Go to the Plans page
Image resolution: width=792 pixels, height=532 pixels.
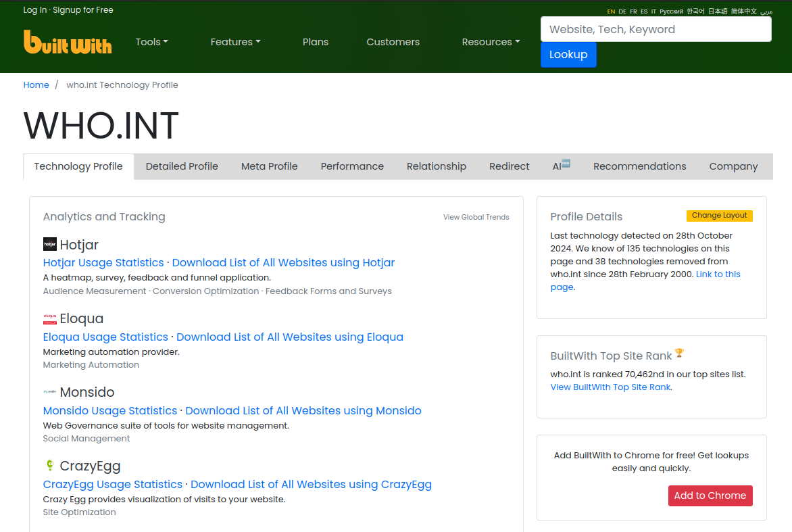pos(315,42)
